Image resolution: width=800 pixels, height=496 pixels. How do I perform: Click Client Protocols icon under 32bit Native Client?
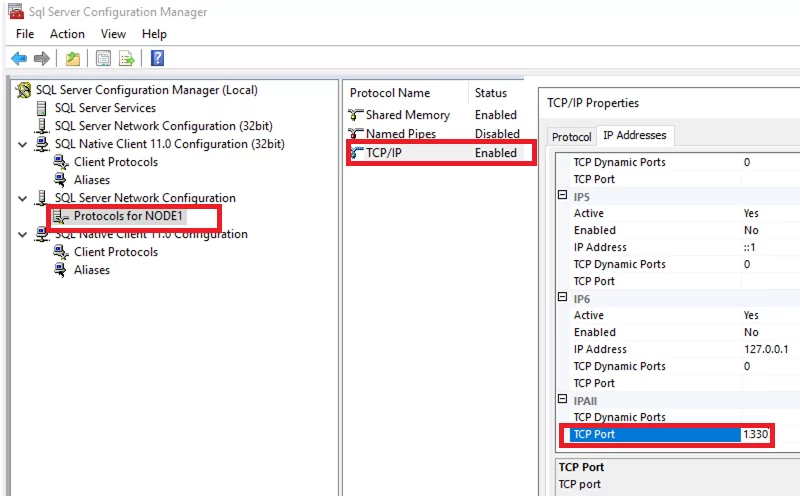(x=61, y=162)
